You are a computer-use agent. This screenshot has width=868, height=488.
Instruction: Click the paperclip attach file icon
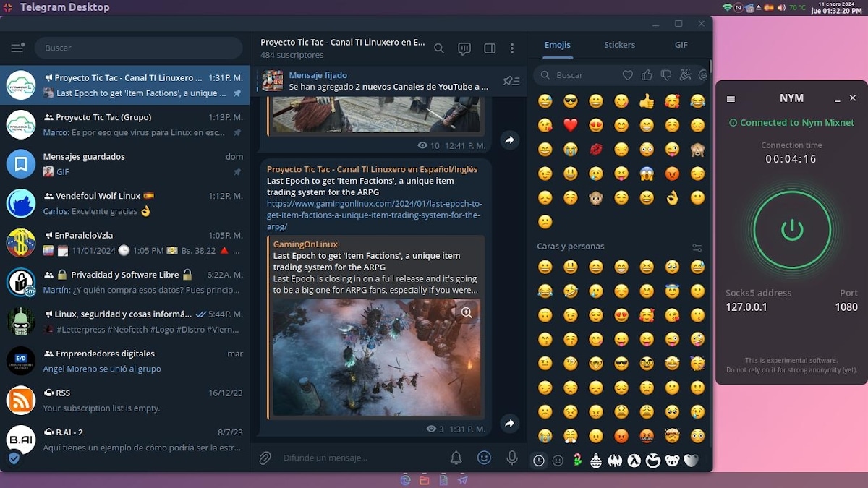(265, 458)
